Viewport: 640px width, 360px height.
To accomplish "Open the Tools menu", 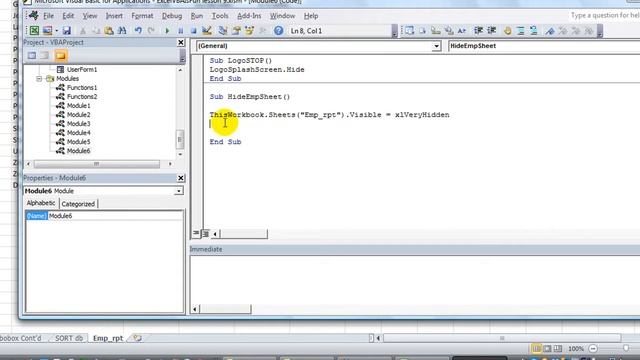I will point(220,16).
